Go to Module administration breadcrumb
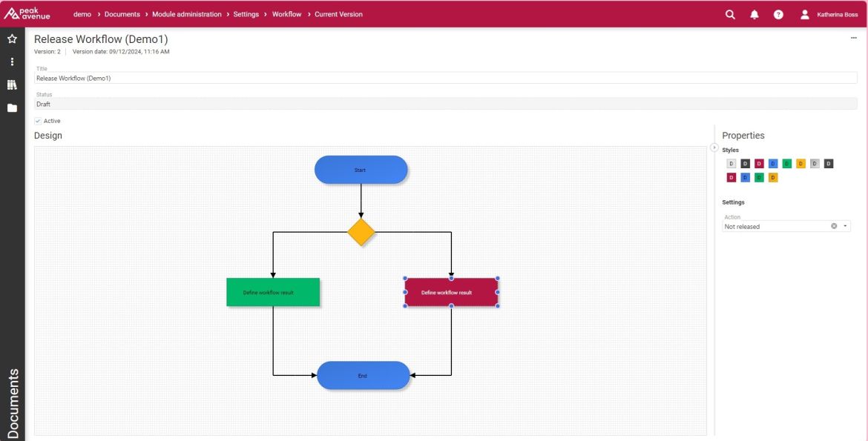This screenshot has width=868, height=441. (x=186, y=14)
